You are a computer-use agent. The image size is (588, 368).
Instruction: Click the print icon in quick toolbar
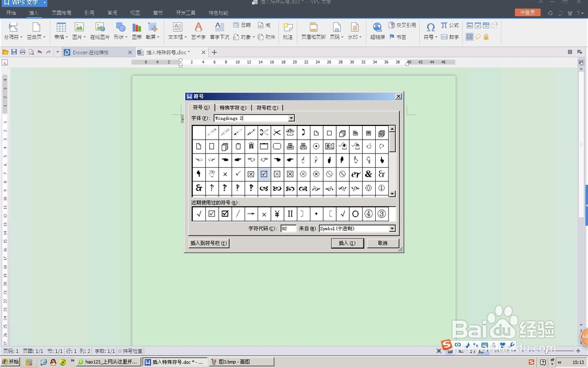22,52
